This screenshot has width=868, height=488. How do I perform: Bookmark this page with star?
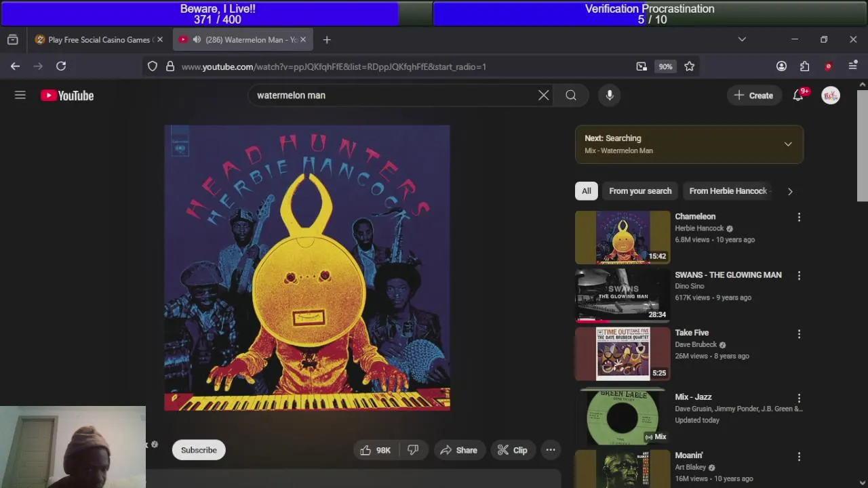tap(690, 66)
